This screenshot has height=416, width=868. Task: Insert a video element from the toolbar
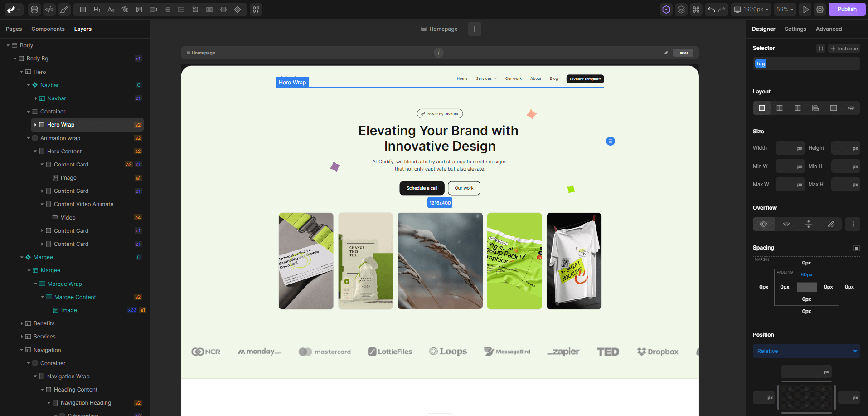pyautogui.click(x=153, y=10)
